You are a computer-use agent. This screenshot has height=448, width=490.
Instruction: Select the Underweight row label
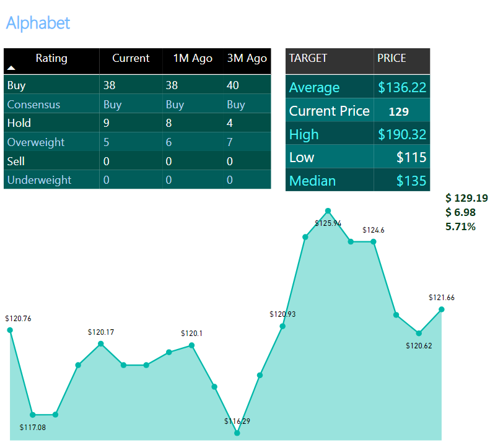39,180
